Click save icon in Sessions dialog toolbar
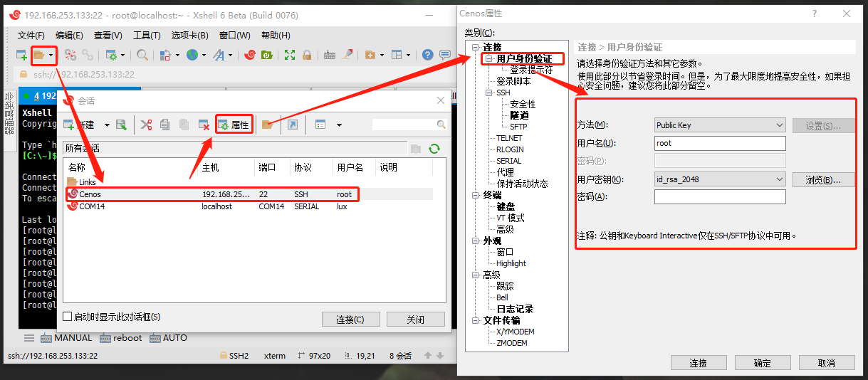The image size is (868, 380). pyautogui.click(x=121, y=125)
